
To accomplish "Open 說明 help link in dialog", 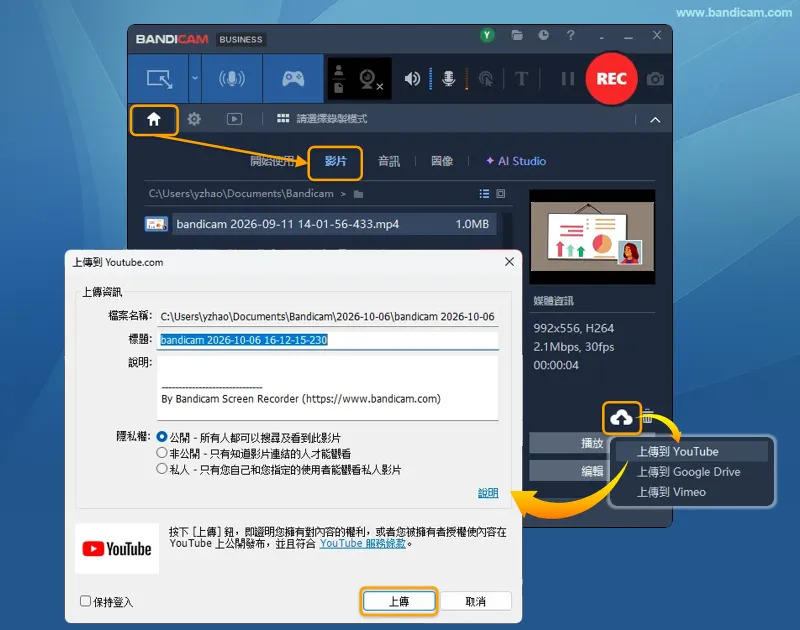I will click(488, 493).
